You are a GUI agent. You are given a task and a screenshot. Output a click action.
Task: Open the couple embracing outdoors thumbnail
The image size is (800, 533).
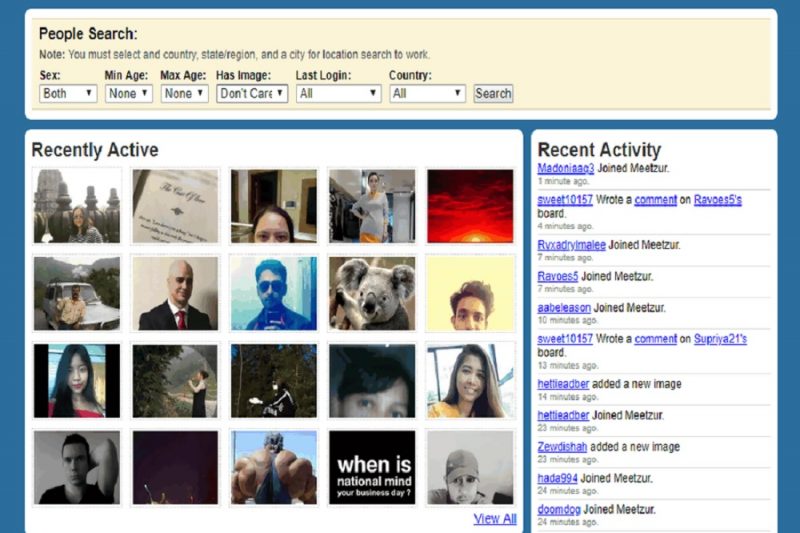[175, 380]
